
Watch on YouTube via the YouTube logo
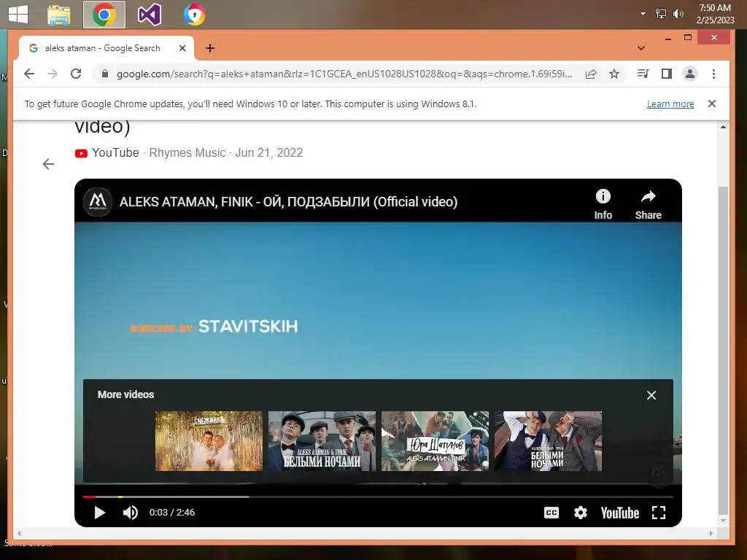tap(620, 513)
